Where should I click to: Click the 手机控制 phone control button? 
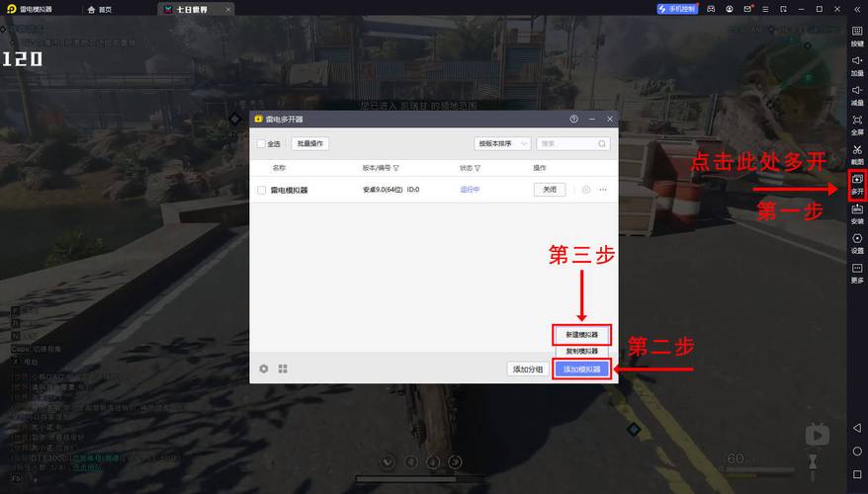[677, 9]
